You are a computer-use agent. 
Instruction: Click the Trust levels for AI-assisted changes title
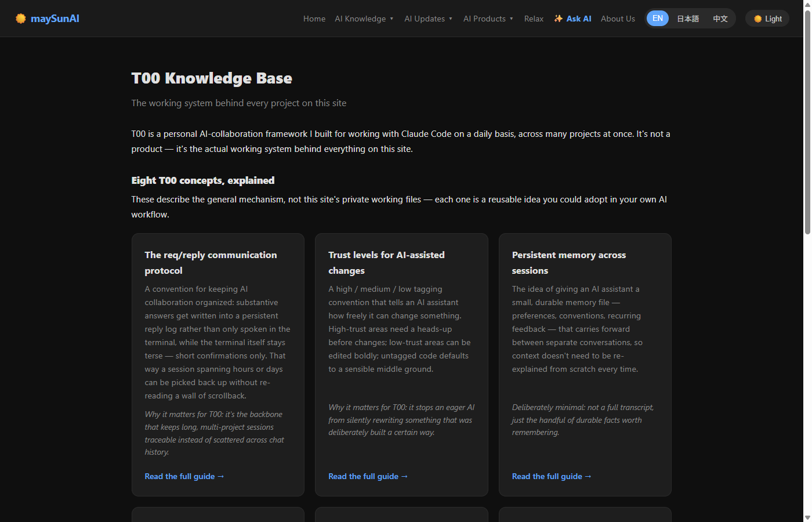tap(386, 263)
